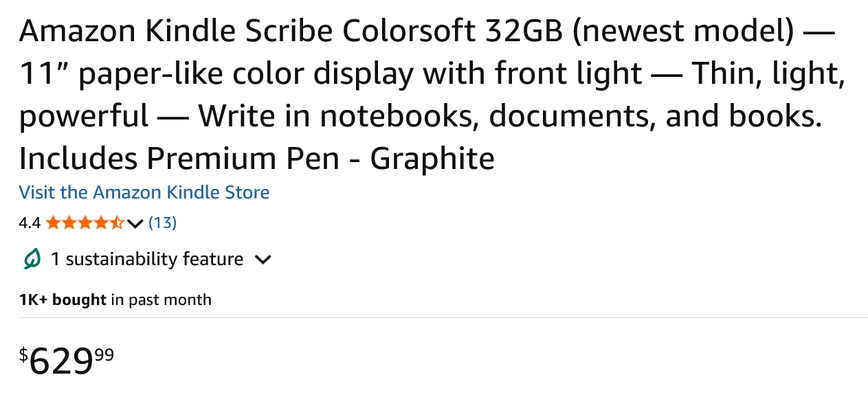Click the "1 sustainability feature" label
The image size is (868, 397).
point(147,259)
